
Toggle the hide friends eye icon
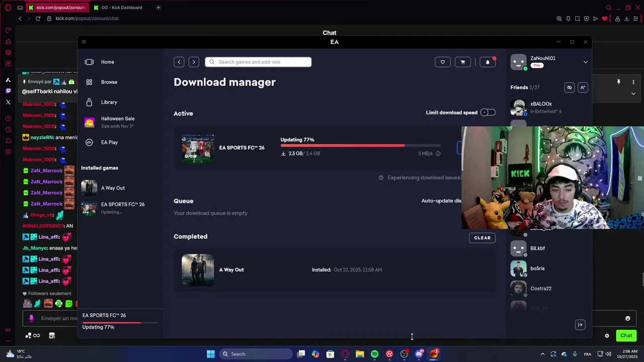(570, 87)
